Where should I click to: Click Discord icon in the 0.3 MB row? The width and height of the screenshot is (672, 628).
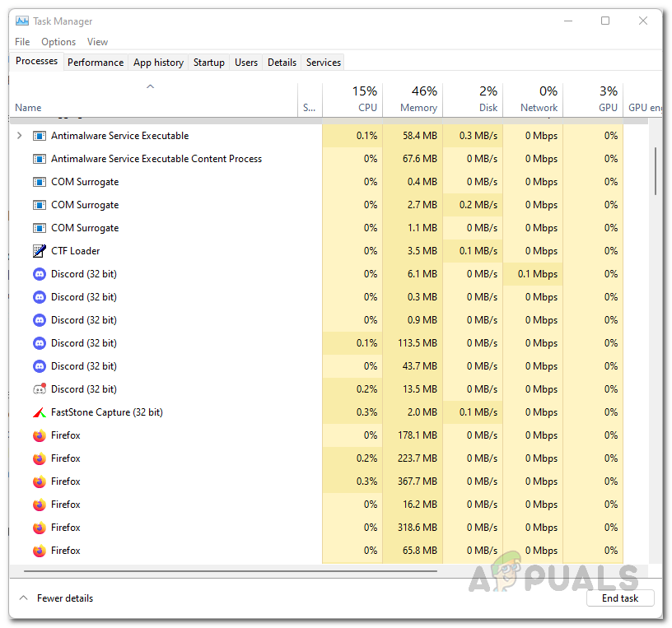tap(39, 297)
